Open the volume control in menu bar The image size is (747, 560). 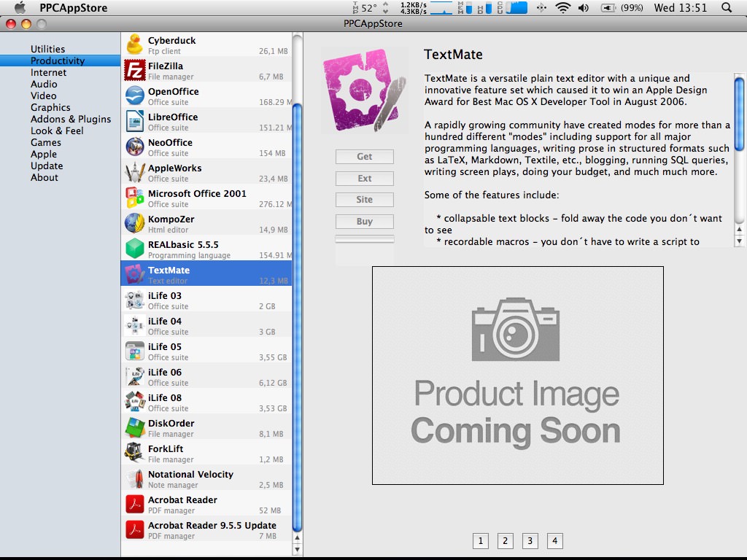[x=584, y=7]
